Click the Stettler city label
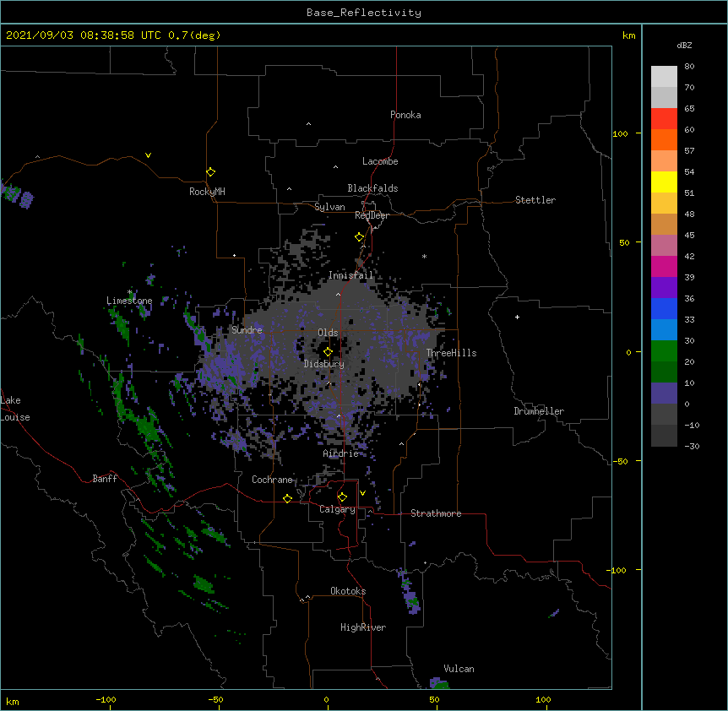Screen dimensions: 728x711 535,200
